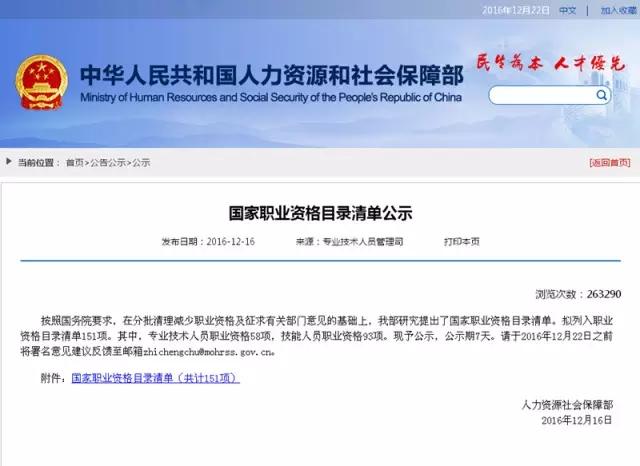Open 公告公示 breadcrumb link
This screenshot has width=640, height=466.
106,162
